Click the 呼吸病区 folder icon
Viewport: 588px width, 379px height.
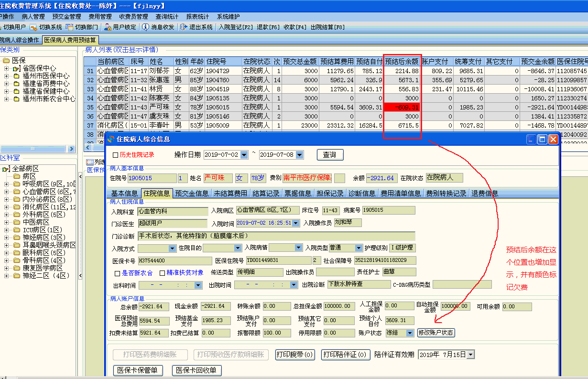click(17, 184)
